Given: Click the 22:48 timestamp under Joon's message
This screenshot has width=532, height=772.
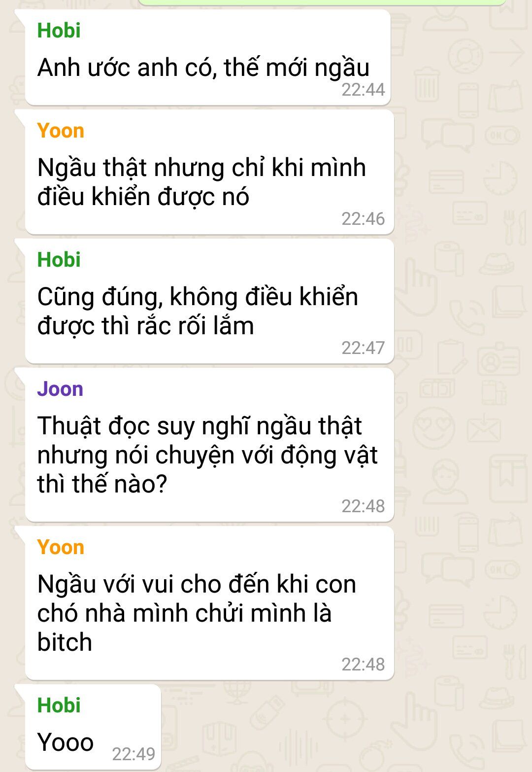Looking at the screenshot, I should click(x=363, y=506).
